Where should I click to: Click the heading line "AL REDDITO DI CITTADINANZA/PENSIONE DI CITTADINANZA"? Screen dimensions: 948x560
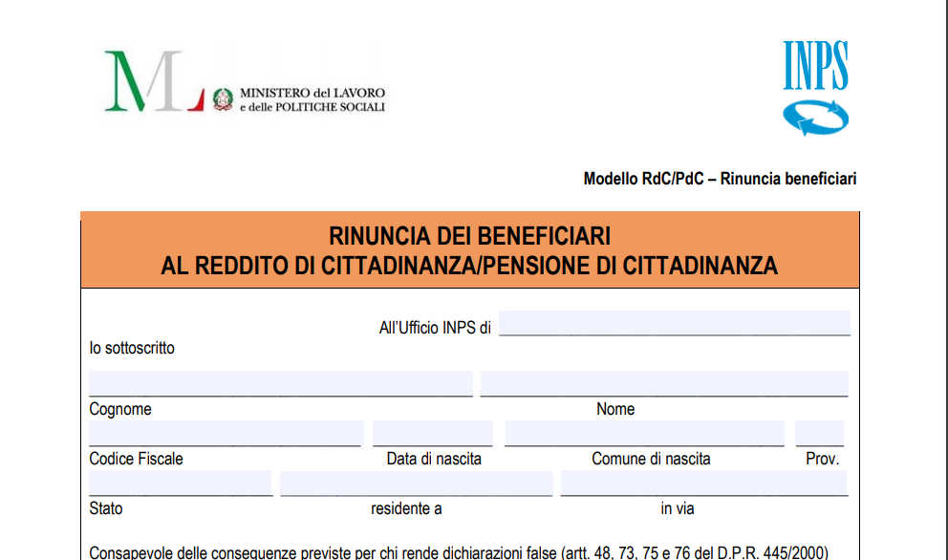pos(469,266)
